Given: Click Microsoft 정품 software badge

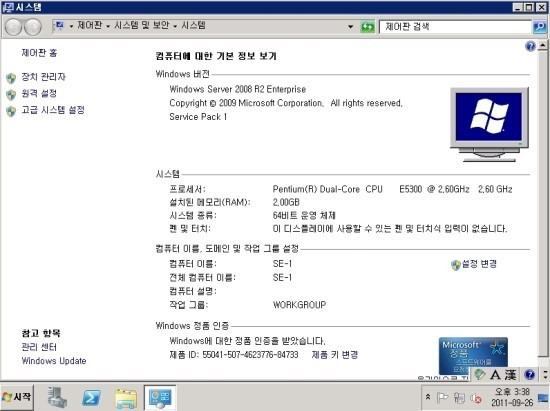Looking at the screenshot, I should pos(473,356).
